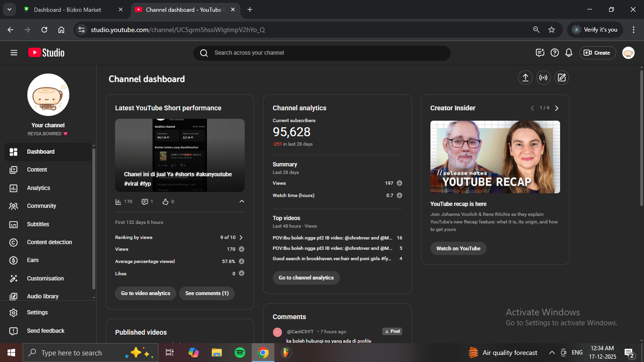Image resolution: width=644 pixels, height=362 pixels.
Task: Click the upload videos icon
Action: coord(525,78)
